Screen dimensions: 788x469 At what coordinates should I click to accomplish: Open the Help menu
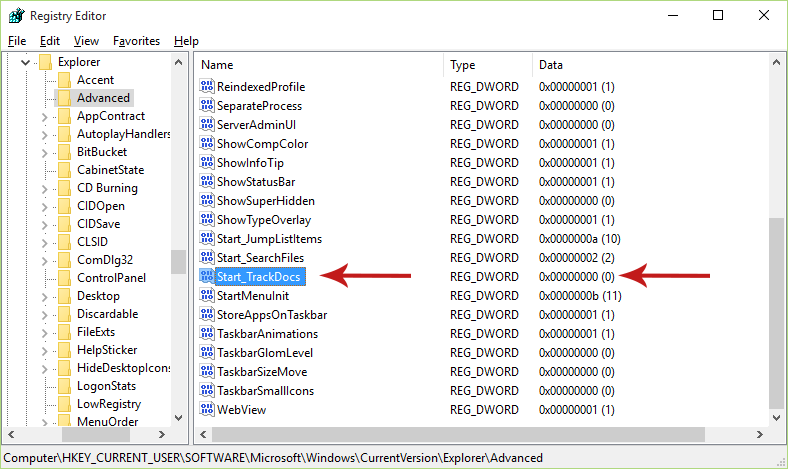186,41
